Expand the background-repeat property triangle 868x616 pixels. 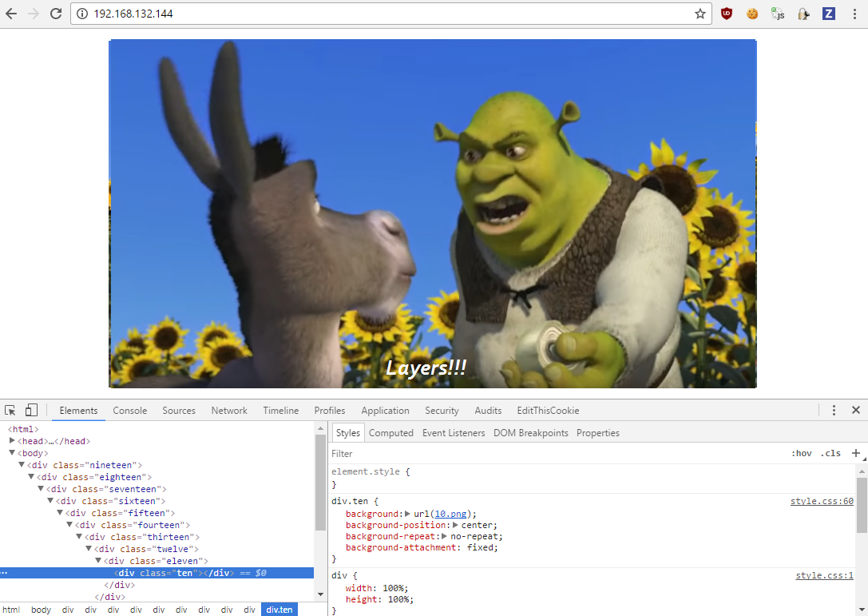pyautogui.click(x=444, y=535)
